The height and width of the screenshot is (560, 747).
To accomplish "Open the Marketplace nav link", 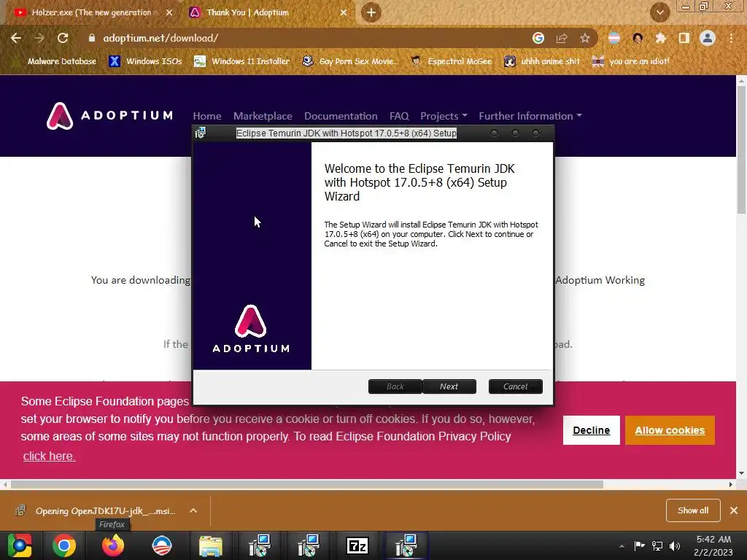I will pos(263,116).
